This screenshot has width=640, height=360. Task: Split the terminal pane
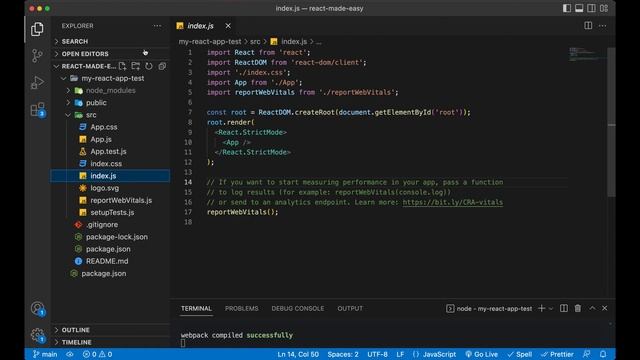[564, 309]
